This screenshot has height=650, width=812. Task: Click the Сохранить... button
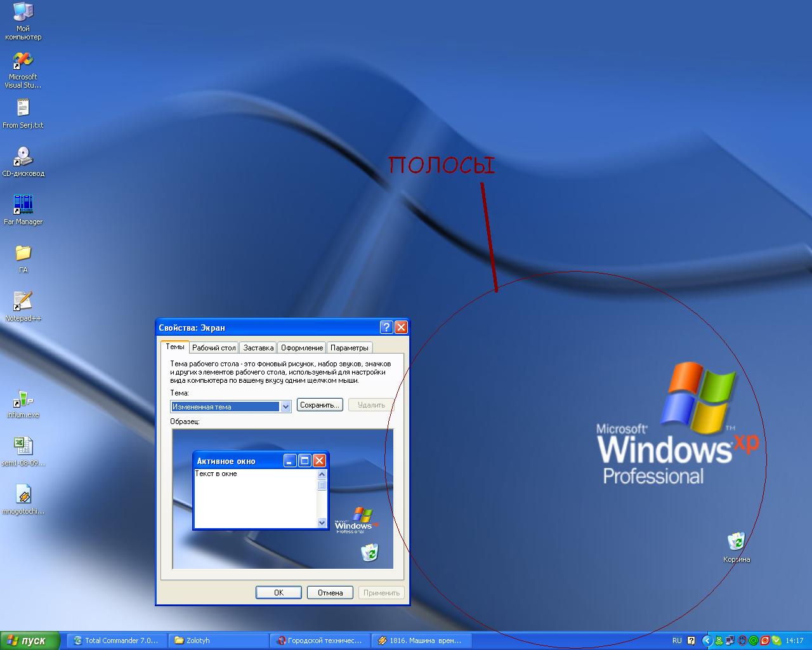click(x=320, y=405)
